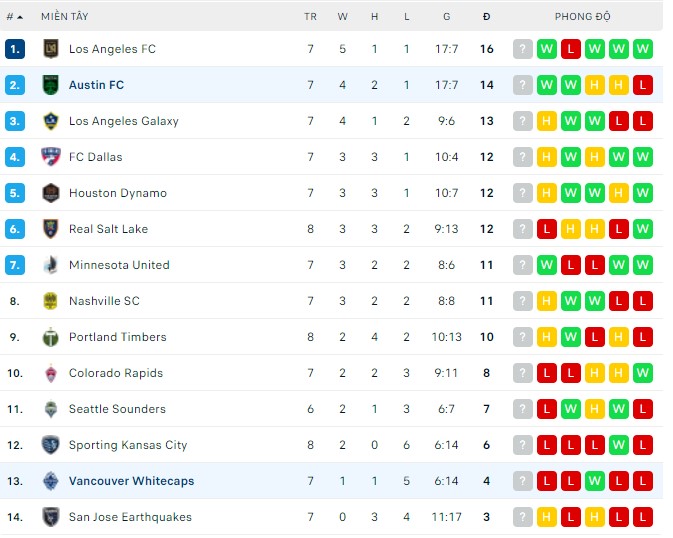Click the FC Dallas team logo
The image size is (673, 538).
(x=51, y=157)
